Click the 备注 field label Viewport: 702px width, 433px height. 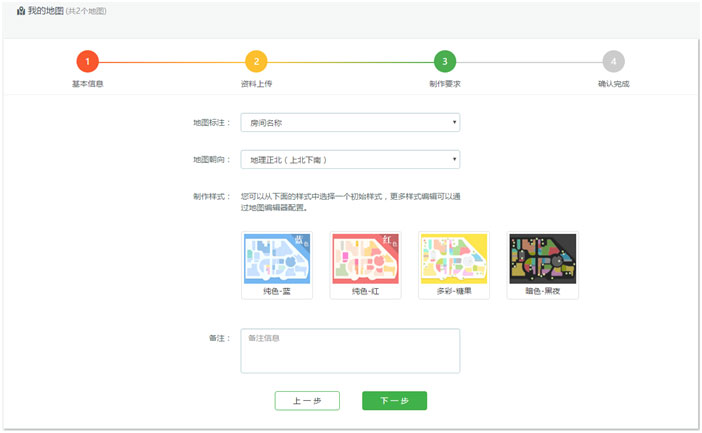[220, 338]
